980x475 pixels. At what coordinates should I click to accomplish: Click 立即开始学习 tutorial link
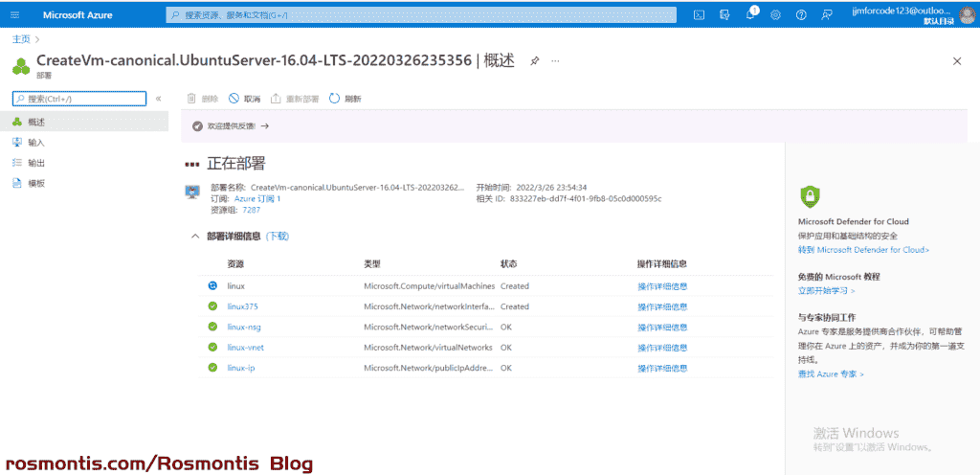(x=826, y=290)
